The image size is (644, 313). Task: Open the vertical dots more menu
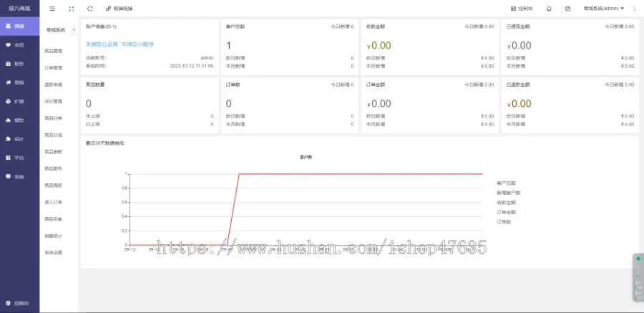coord(635,9)
